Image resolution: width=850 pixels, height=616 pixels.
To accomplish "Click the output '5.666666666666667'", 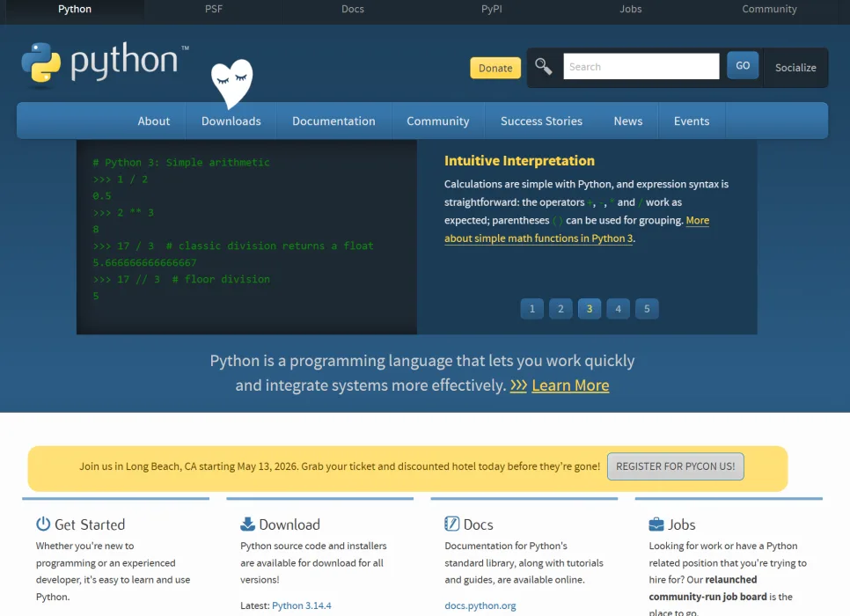I will click(x=144, y=262).
